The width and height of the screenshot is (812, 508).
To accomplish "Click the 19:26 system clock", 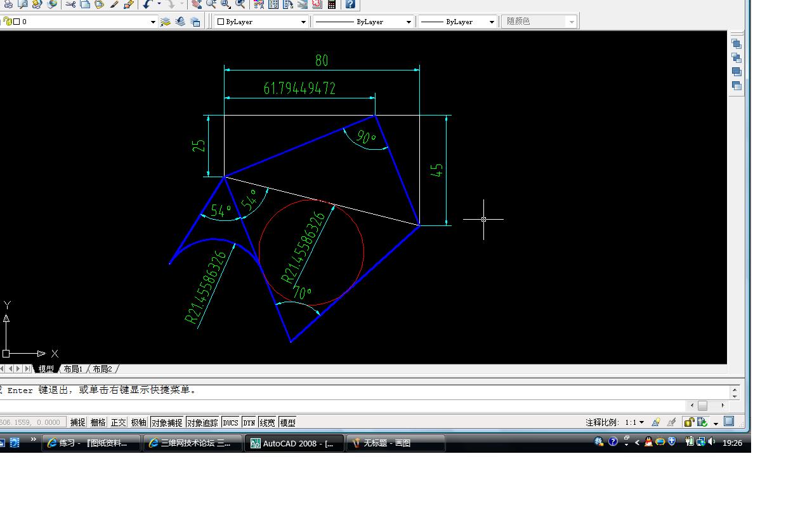I will click(732, 443).
